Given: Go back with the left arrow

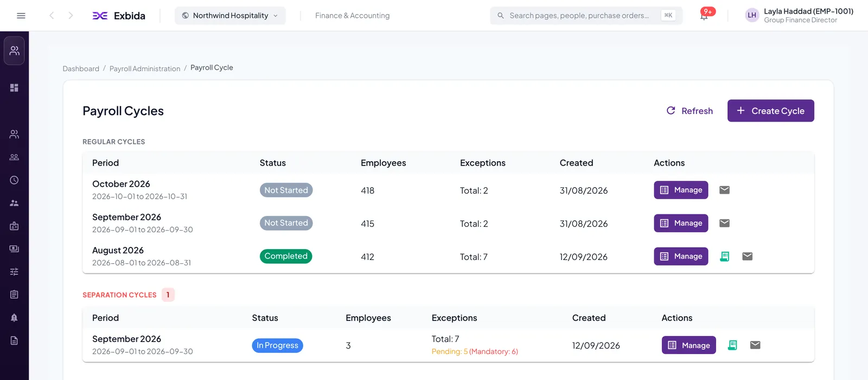Looking at the screenshot, I should tap(52, 16).
